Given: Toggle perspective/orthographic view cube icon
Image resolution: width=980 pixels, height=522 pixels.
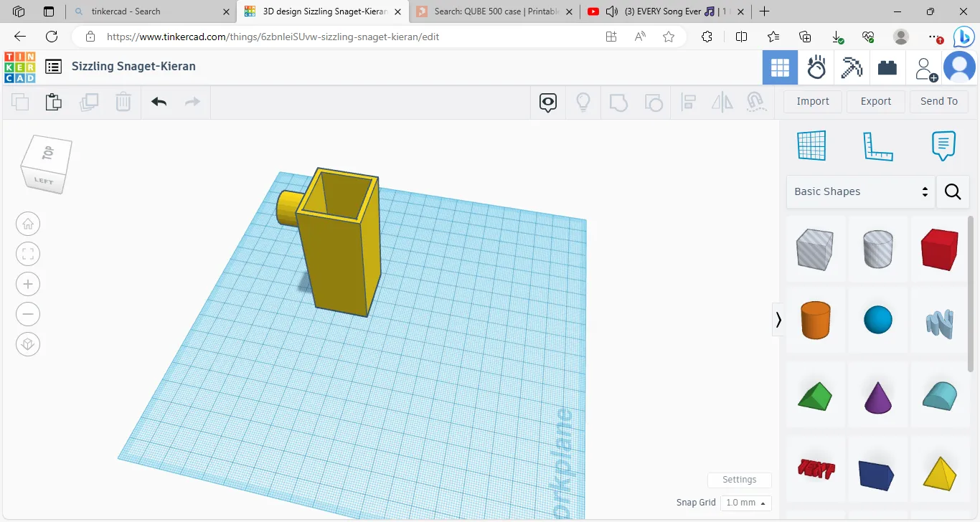Looking at the screenshot, I should click(28, 344).
